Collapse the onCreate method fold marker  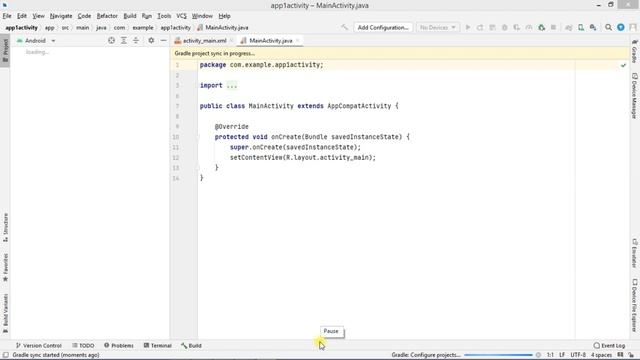(x=198, y=137)
